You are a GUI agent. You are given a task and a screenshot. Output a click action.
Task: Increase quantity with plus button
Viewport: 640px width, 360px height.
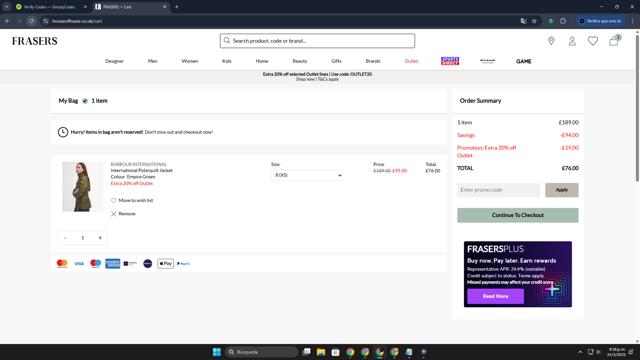[100, 238]
